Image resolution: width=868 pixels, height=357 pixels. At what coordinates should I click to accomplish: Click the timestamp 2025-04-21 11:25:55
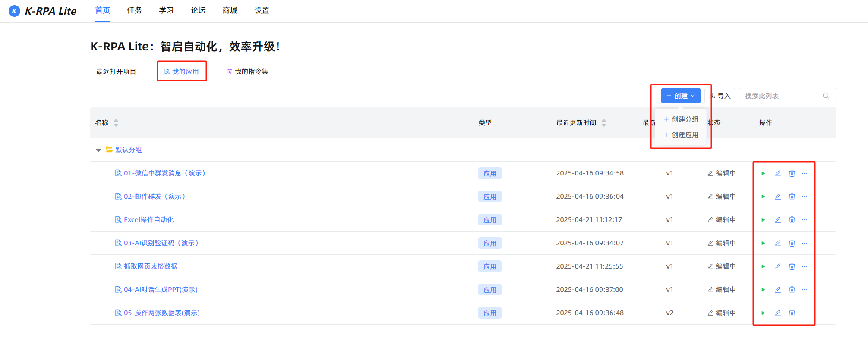click(590, 266)
